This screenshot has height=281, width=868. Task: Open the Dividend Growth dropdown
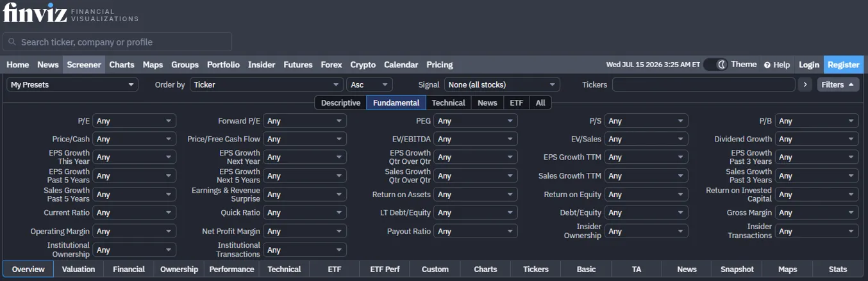tap(817, 139)
